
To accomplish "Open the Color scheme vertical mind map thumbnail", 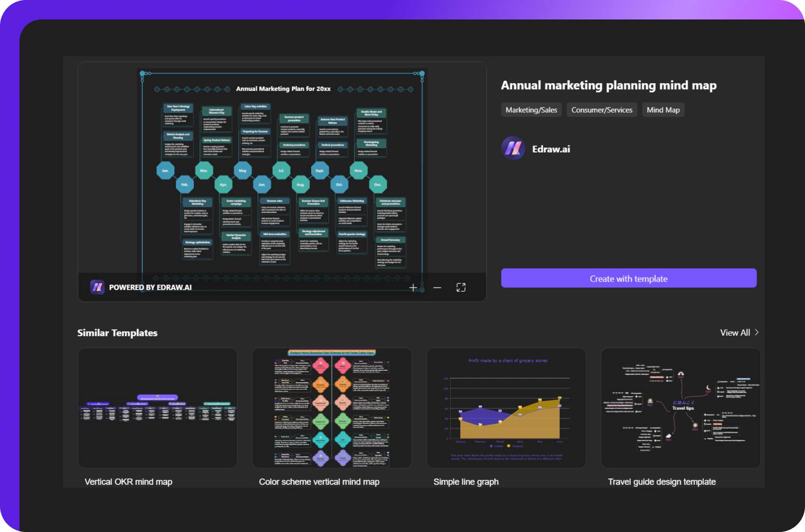I will click(x=332, y=408).
